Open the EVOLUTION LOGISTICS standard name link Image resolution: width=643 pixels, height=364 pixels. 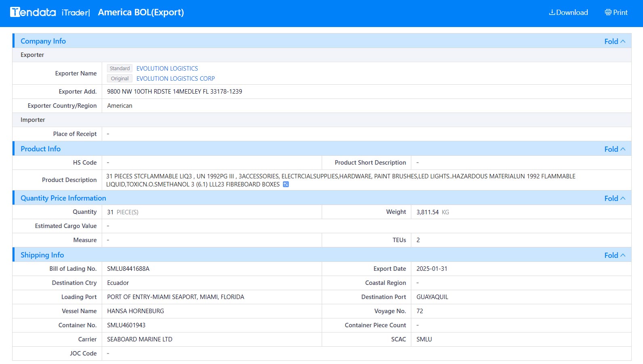(167, 69)
